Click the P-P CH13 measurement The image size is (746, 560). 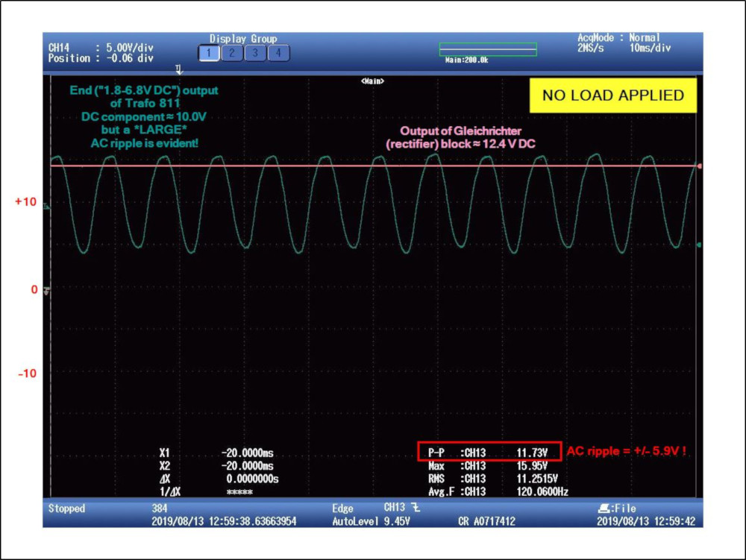click(x=488, y=452)
